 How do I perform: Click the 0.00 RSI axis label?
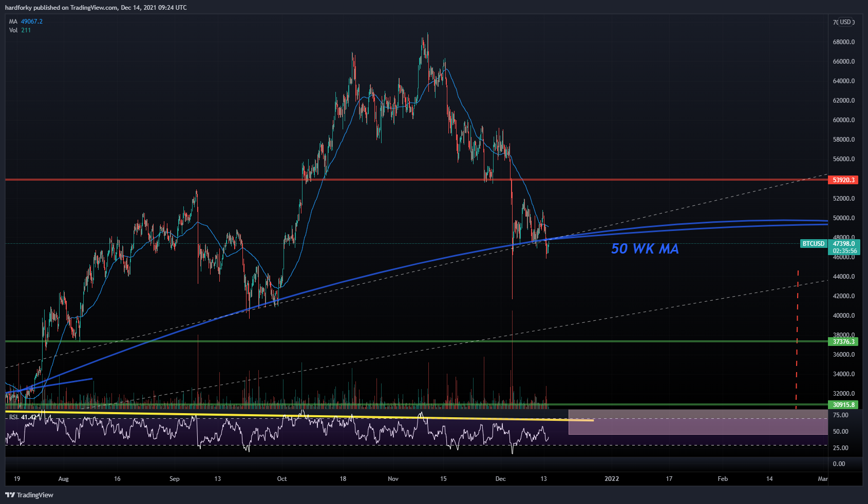click(839, 464)
